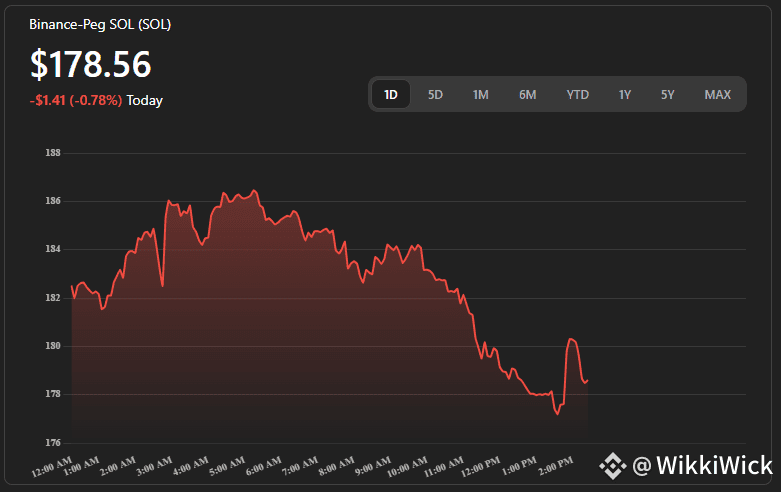Select the YTD range tab
781x492 pixels.
point(578,95)
